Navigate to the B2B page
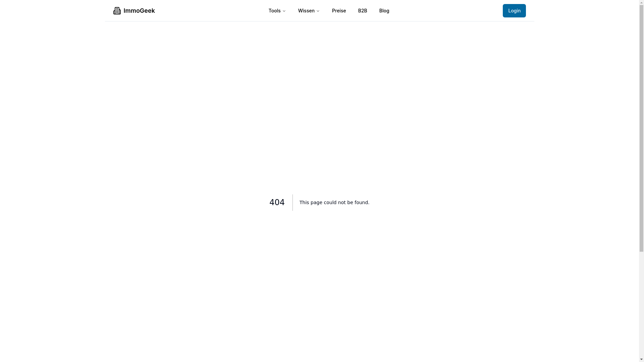Viewport: 644px width, 362px height. point(363,11)
